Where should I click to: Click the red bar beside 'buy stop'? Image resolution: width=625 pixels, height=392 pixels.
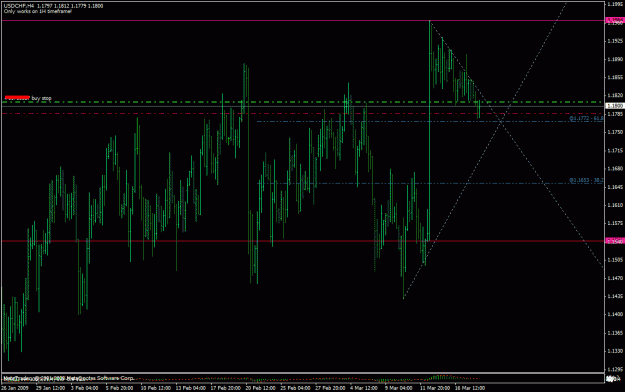pyautogui.click(x=17, y=97)
